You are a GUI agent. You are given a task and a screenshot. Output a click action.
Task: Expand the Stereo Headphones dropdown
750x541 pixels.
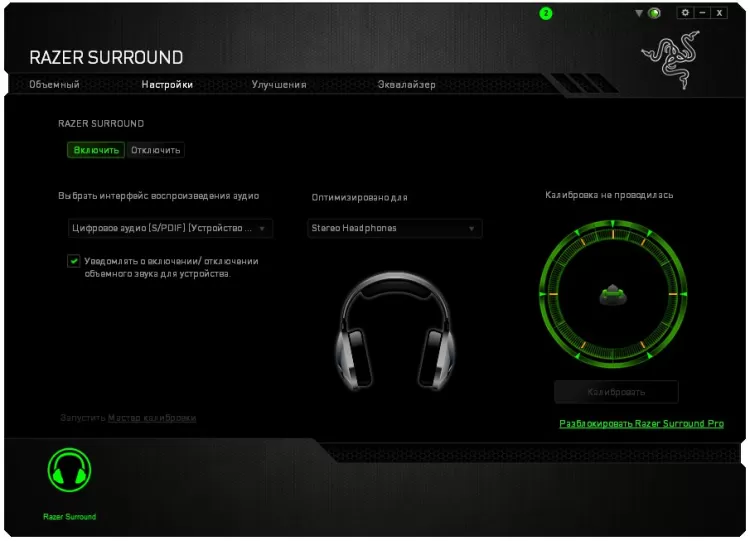click(x=395, y=228)
